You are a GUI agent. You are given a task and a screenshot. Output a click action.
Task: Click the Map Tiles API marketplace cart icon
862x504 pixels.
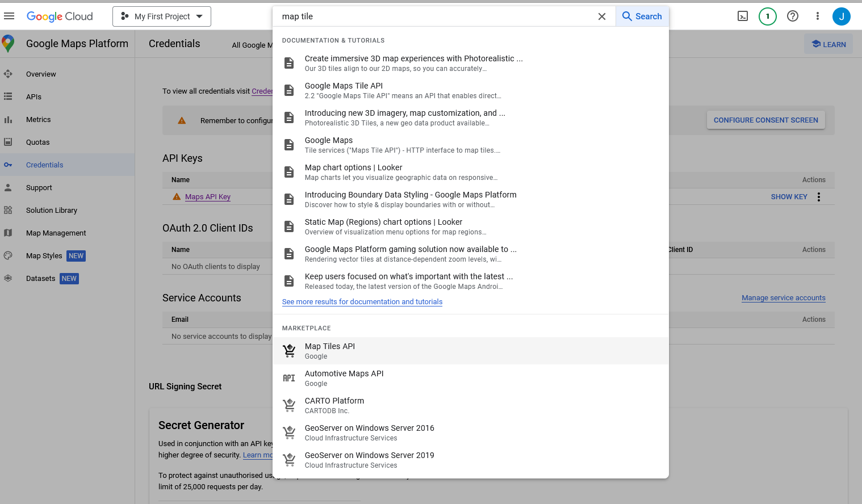(x=289, y=351)
